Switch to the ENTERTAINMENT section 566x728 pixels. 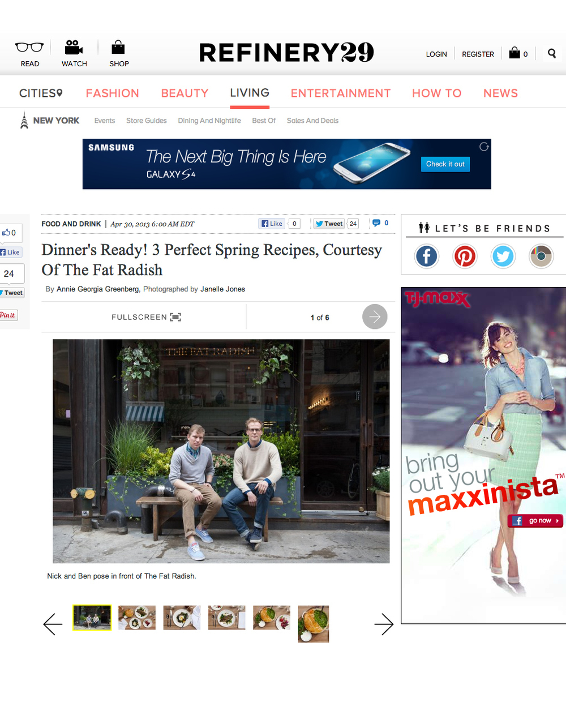click(341, 93)
